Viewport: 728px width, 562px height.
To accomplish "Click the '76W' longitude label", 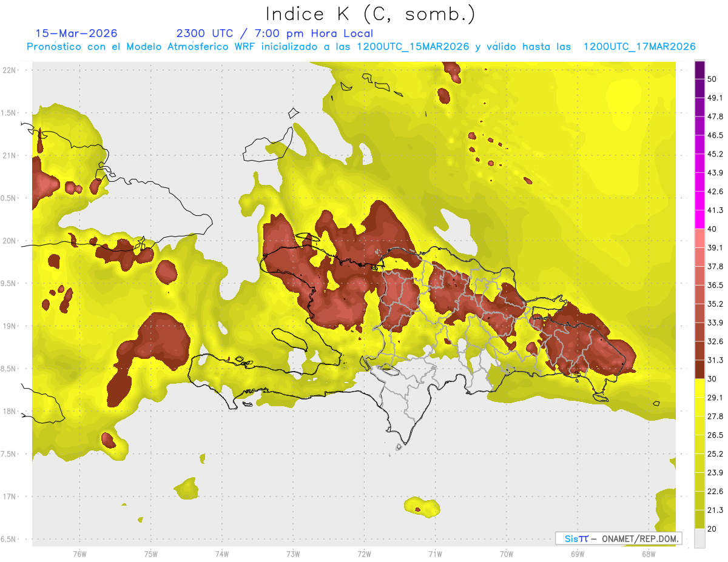I will (x=79, y=554).
